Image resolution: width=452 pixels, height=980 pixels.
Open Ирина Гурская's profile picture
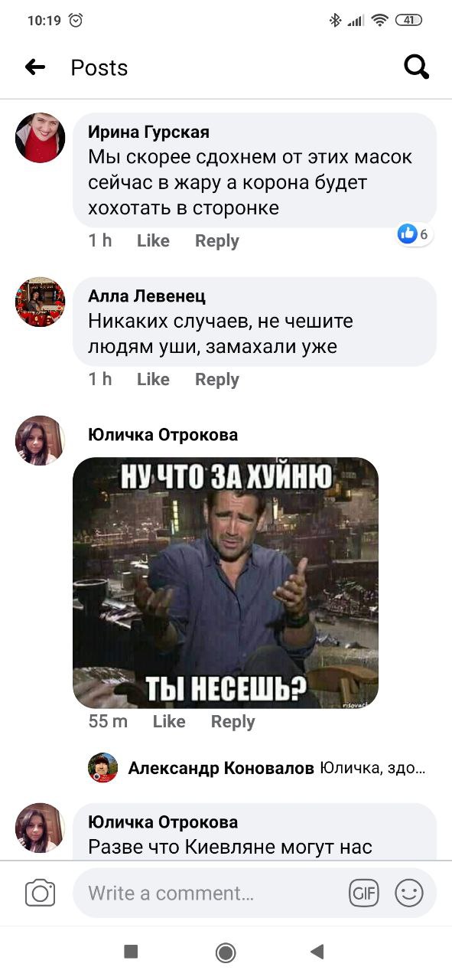point(40,138)
